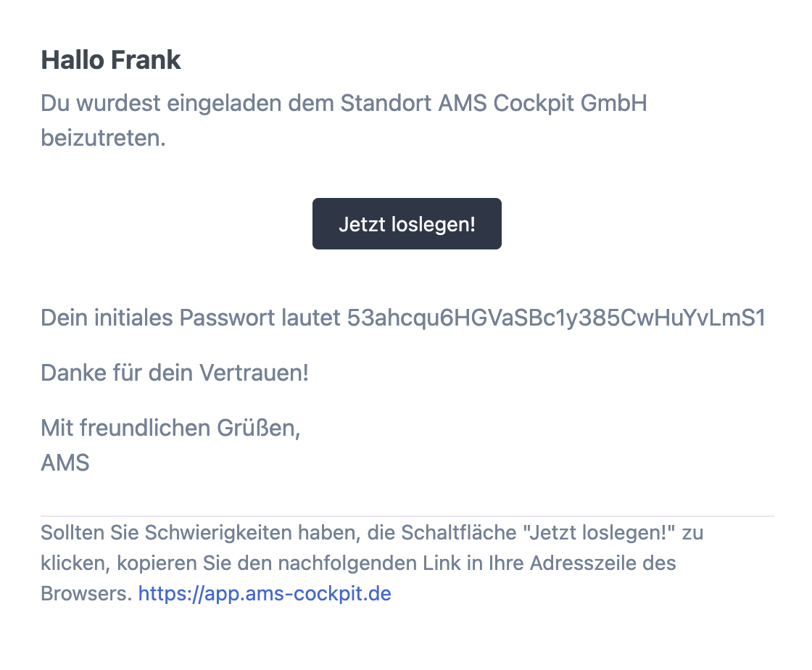Click the word "Browsers" in the footer
This screenshot has width=812, height=670.
(86, 593)
